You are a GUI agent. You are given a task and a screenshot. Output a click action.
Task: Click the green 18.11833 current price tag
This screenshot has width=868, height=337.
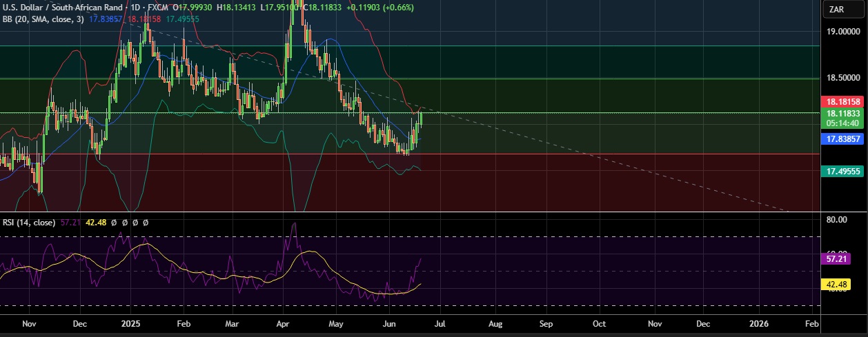(842, 113)
